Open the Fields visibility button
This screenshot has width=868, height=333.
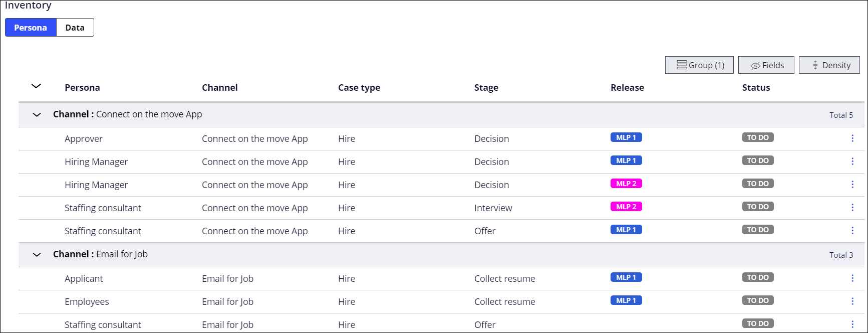click(x=766, y=65)
